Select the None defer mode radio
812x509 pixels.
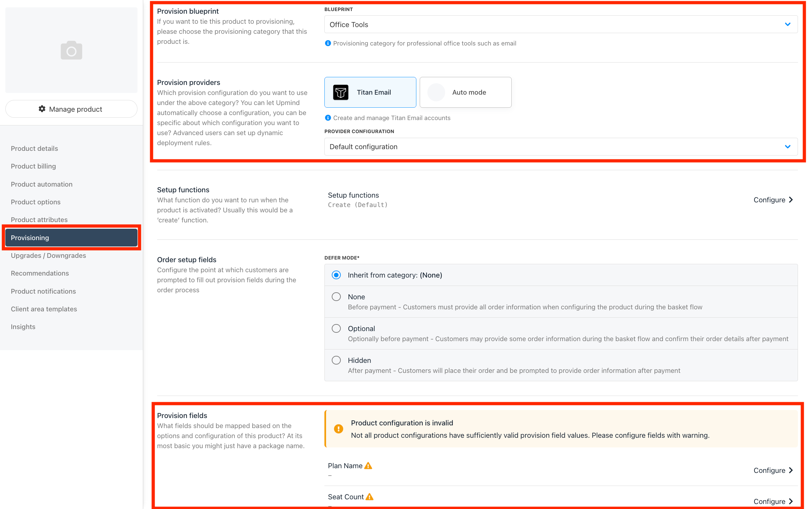point(336,297)
